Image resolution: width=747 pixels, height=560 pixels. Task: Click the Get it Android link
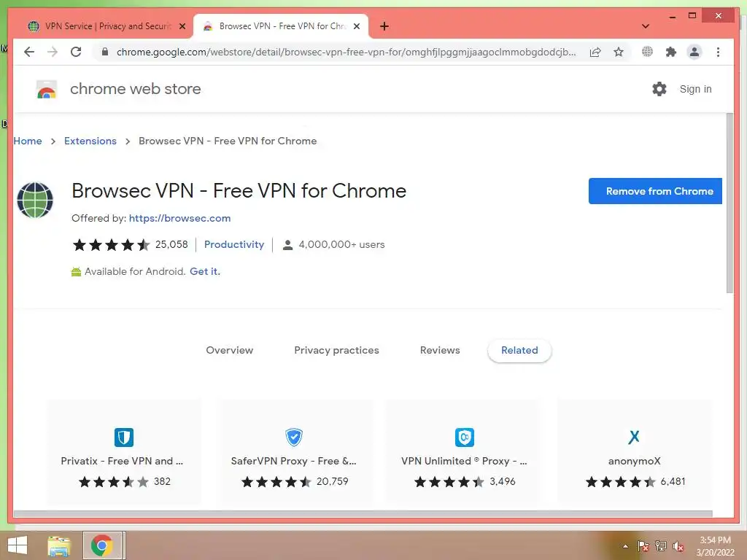(x=205, y=271)
